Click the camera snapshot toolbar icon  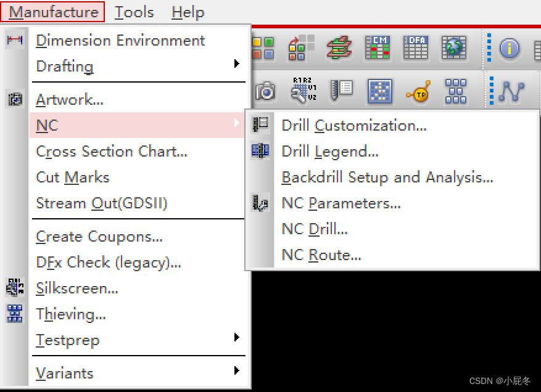(x=265, y=91)
